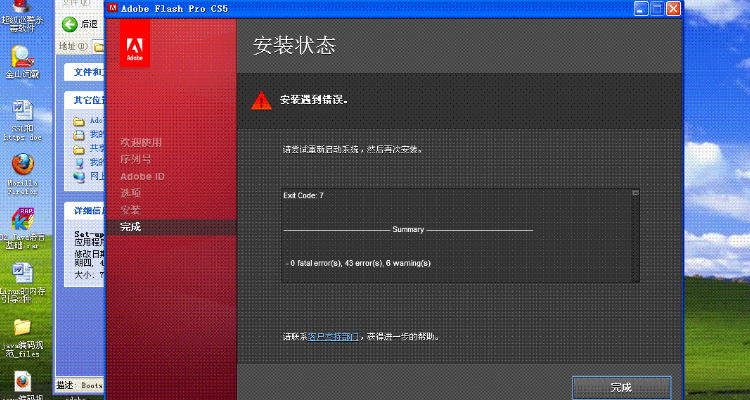Image resolution: width=750 pixels, height=400 pixels.
Task: Maximize the Adobe Flash Pro CS5 window
Action: click(x=657, y=8)
